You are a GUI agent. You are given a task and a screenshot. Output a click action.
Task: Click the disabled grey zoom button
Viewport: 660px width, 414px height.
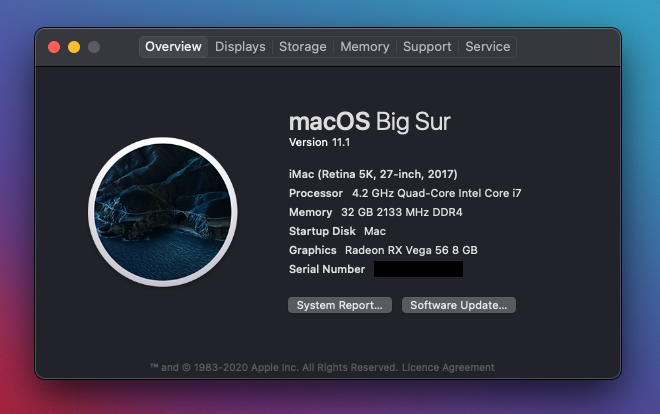(x=94, y=47)
